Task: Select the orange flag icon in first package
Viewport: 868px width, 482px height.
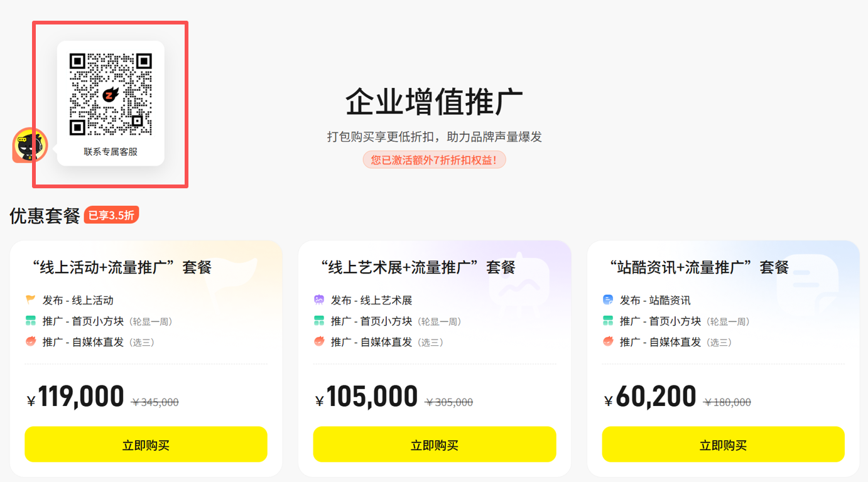Action: click(x=30, y=300)
